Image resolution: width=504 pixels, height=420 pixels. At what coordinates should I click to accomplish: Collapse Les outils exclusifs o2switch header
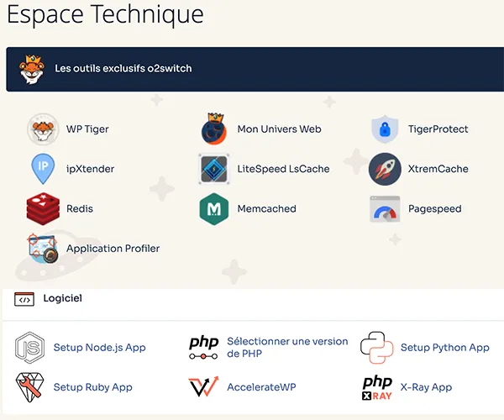click(x=255, y=69)
